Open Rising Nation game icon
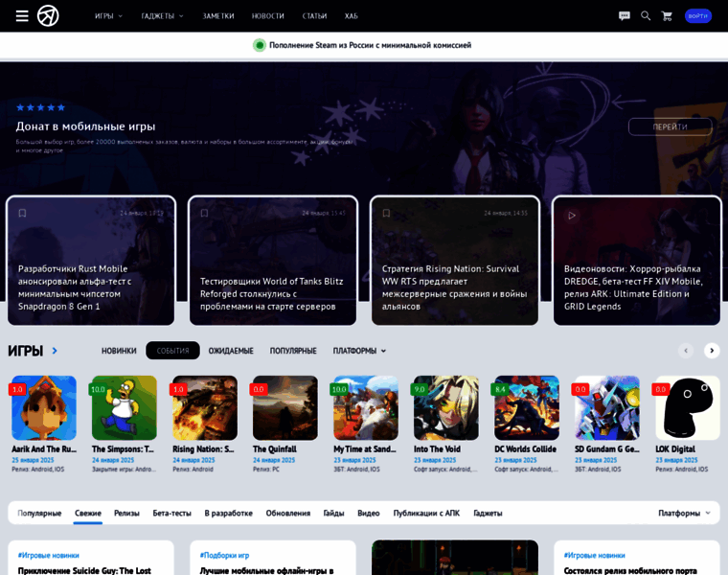728x575 pixels. [205, 408]
